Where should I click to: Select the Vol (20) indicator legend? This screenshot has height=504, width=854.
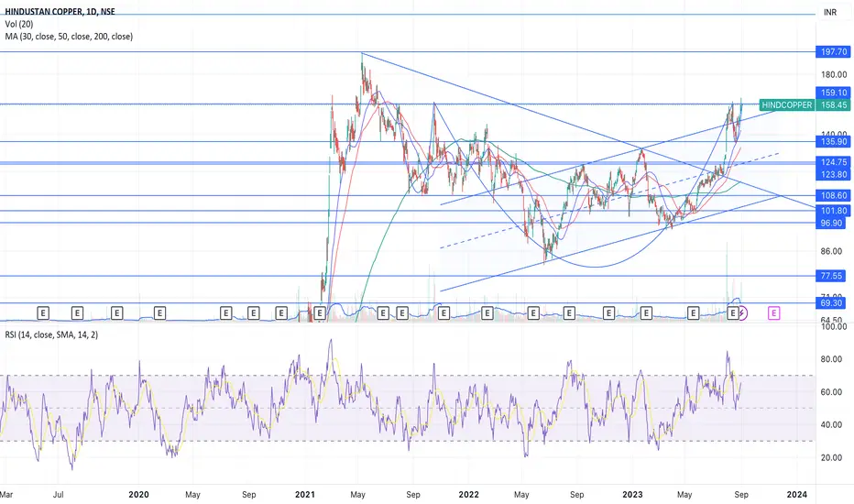click(x=19, y=24)
